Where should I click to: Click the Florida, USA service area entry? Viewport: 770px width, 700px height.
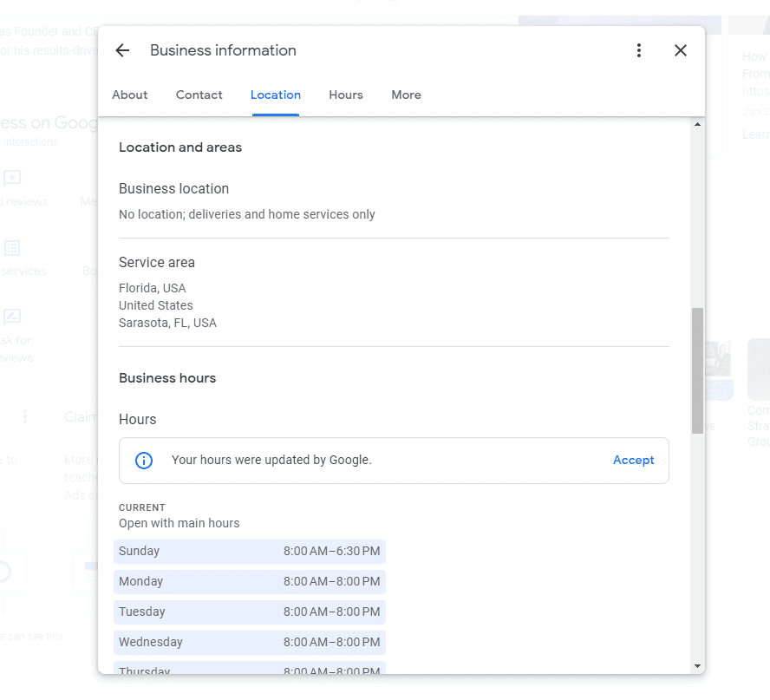pos(153,287)
